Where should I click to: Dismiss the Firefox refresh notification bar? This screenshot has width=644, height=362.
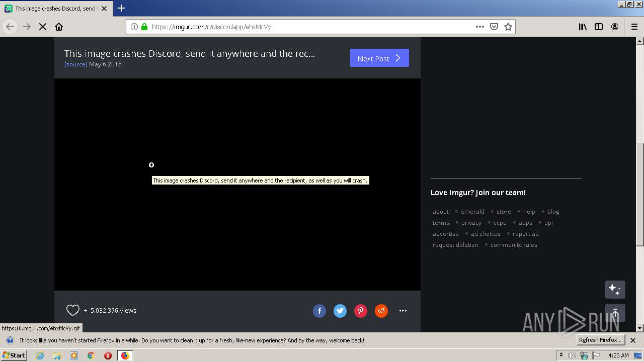click(633, 340)
